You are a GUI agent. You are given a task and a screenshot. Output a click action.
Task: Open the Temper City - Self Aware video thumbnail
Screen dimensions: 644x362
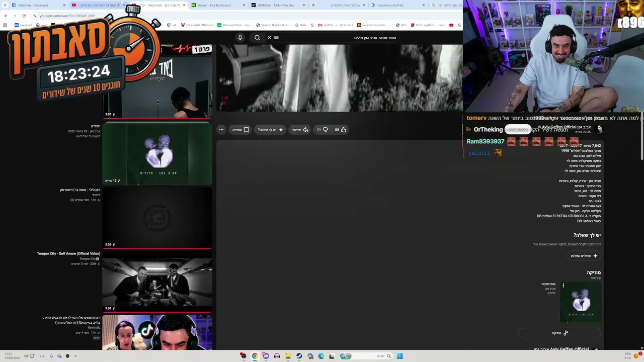pyautogui.click(x=157, y=282)
